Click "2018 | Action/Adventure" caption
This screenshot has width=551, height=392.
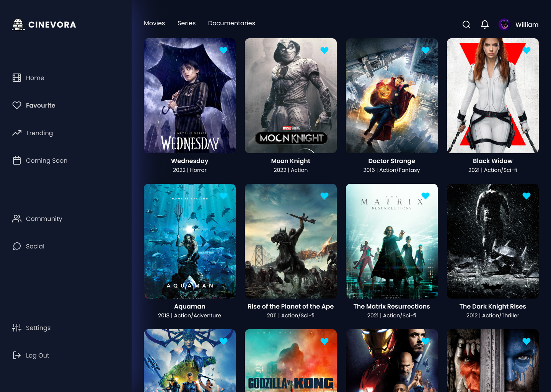click(190, 315)
